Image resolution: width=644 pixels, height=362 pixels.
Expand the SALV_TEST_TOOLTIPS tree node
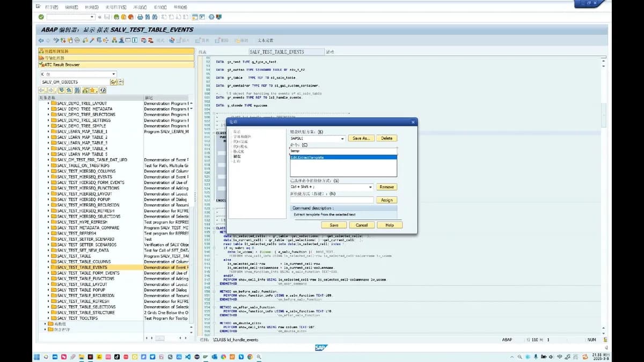(x=49, y=318)
